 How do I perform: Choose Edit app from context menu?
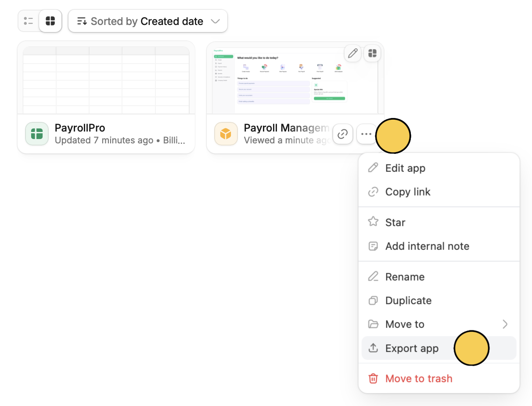click(x=439, y=168)
